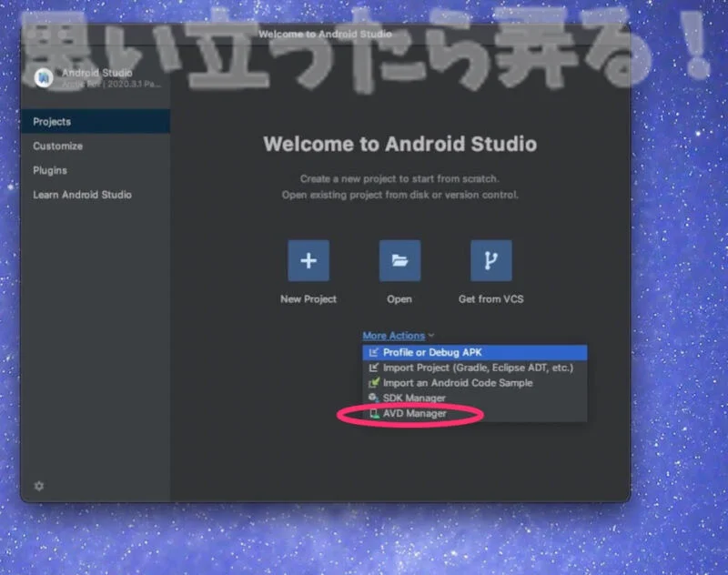This screenshot has height=575, width=728.
Task: Click the SDK Manager icon
Action: tap(373, 398)
